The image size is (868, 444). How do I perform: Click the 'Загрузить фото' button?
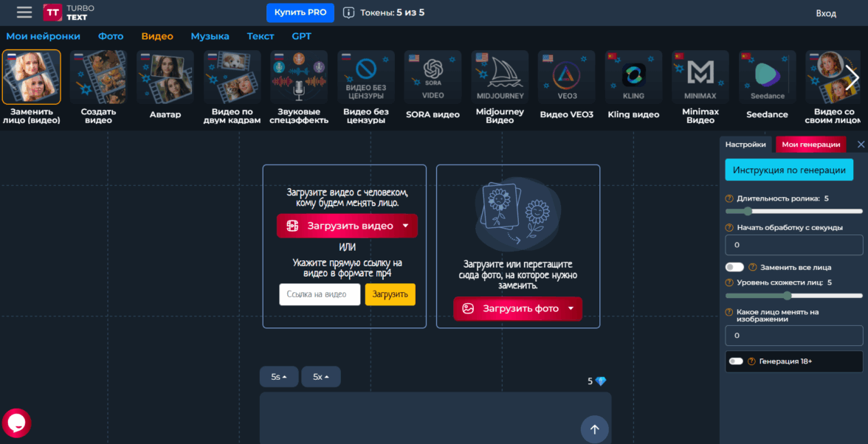pos(517,308)
